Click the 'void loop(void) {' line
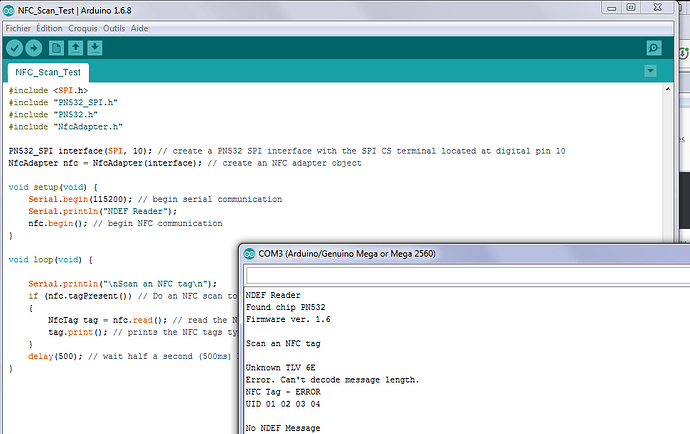 coord(51,260)
